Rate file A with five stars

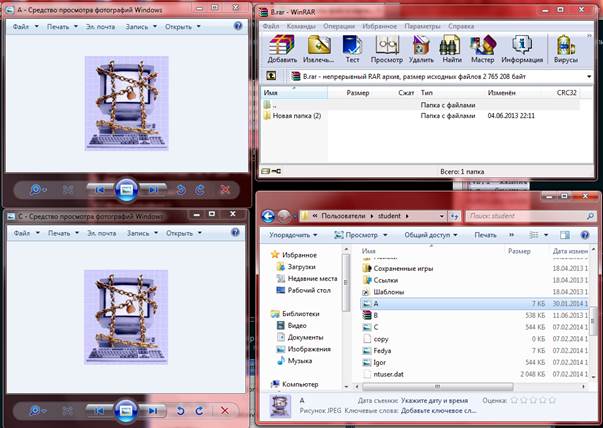pos(552,400)
